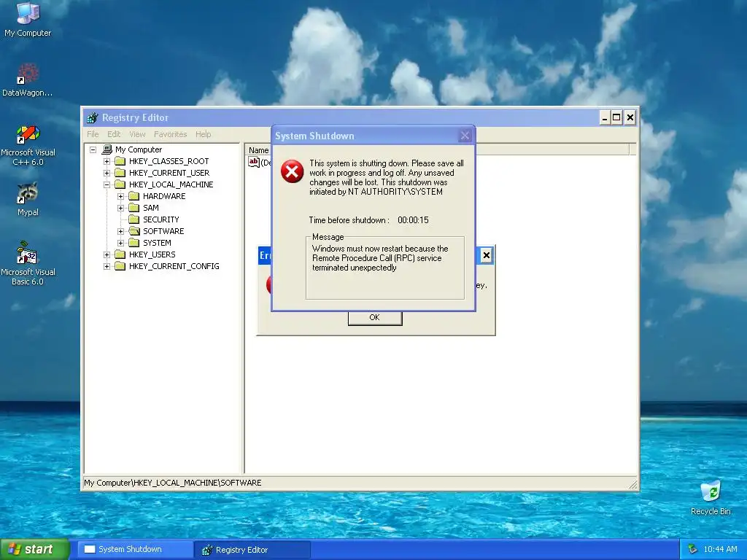Click OK in the error dialog
This screenshot has width=747, height=560.
click(375, 318)
